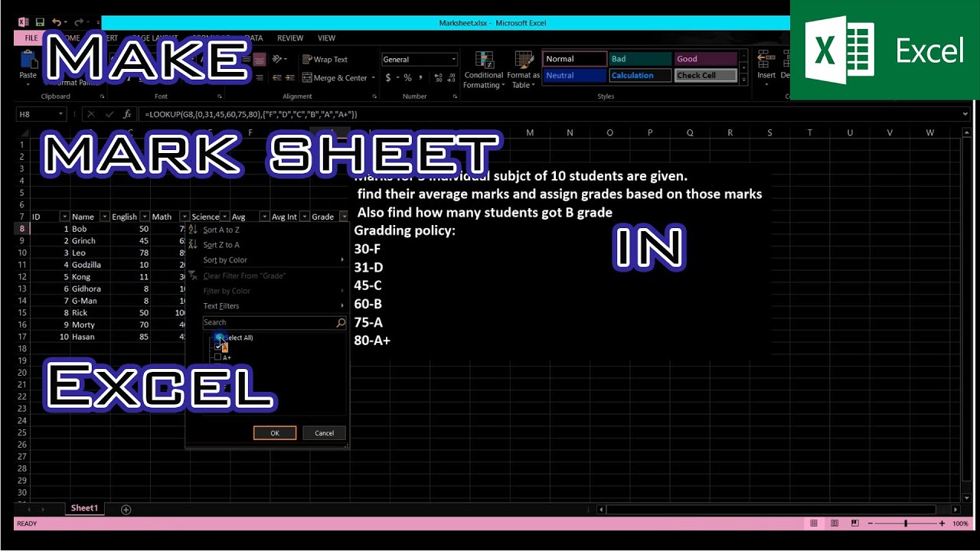Open the Avg Int column filter dropdown
Image resolution: width=980 pixels, height=551 pixels.
click(x=305, y=217)
